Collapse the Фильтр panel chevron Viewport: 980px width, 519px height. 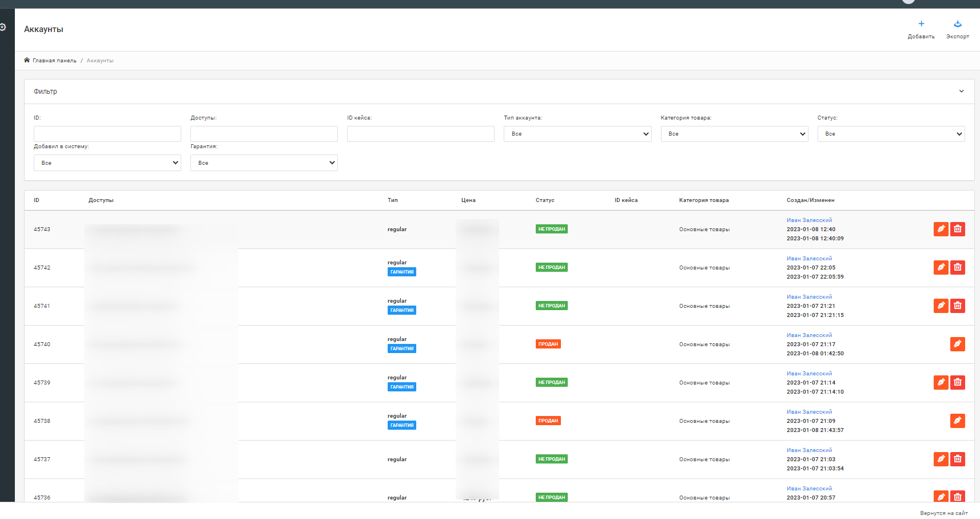(961, 92)
